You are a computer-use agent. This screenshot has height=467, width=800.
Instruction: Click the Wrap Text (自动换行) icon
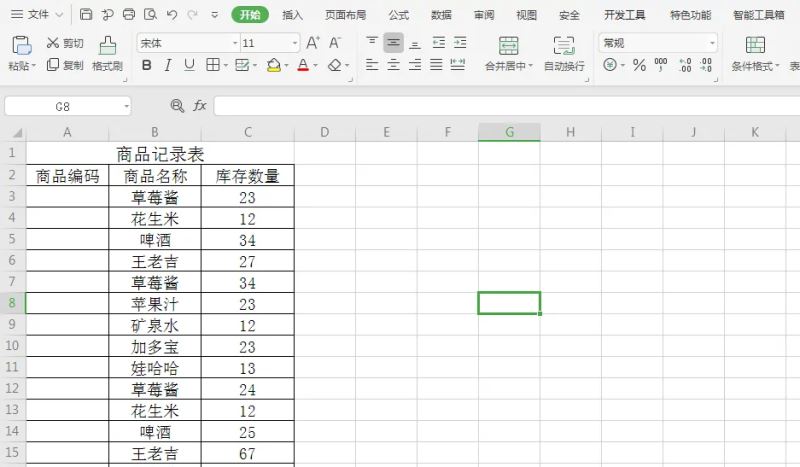(x=564, y=46)
